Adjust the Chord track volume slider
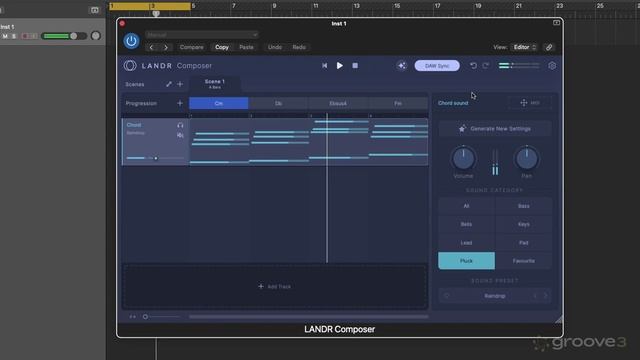 (155, 158)
